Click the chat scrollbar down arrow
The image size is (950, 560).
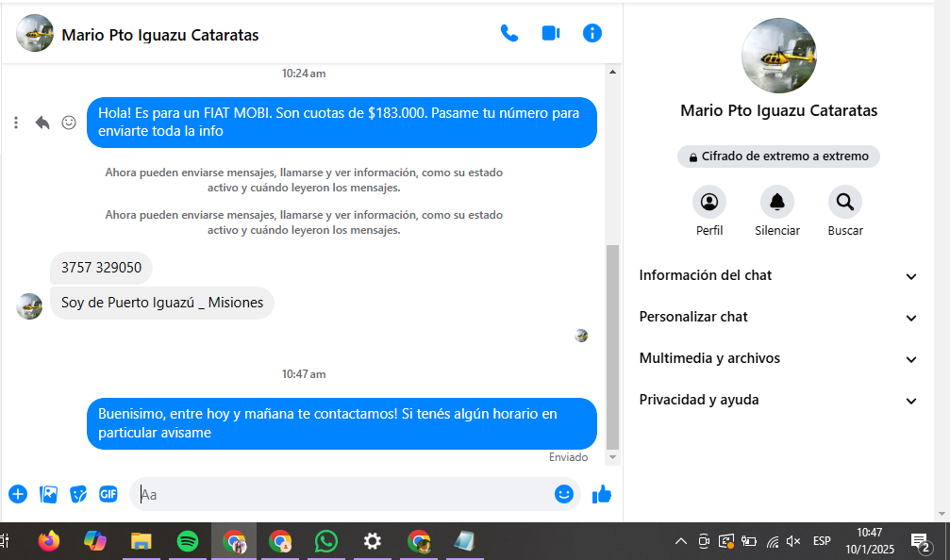click(612, 457)
